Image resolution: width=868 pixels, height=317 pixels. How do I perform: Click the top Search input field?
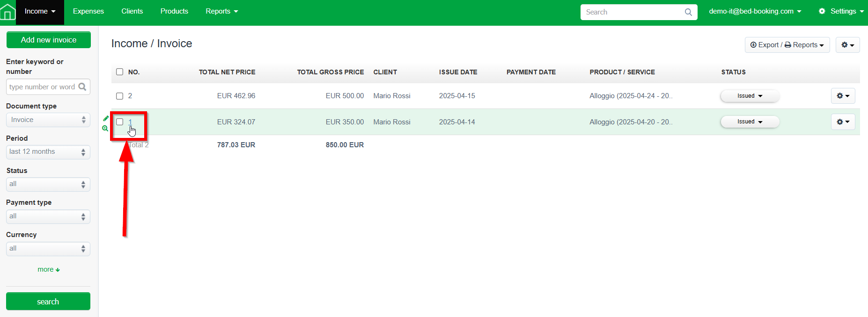pyautogui.click(x=639, y=12)
